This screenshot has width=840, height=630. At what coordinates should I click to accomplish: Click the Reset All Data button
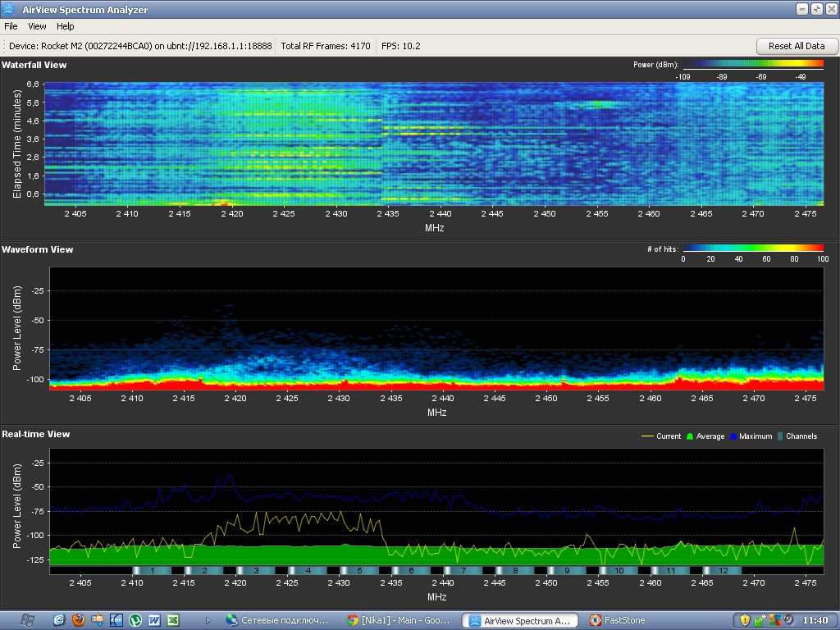[796, 46]
